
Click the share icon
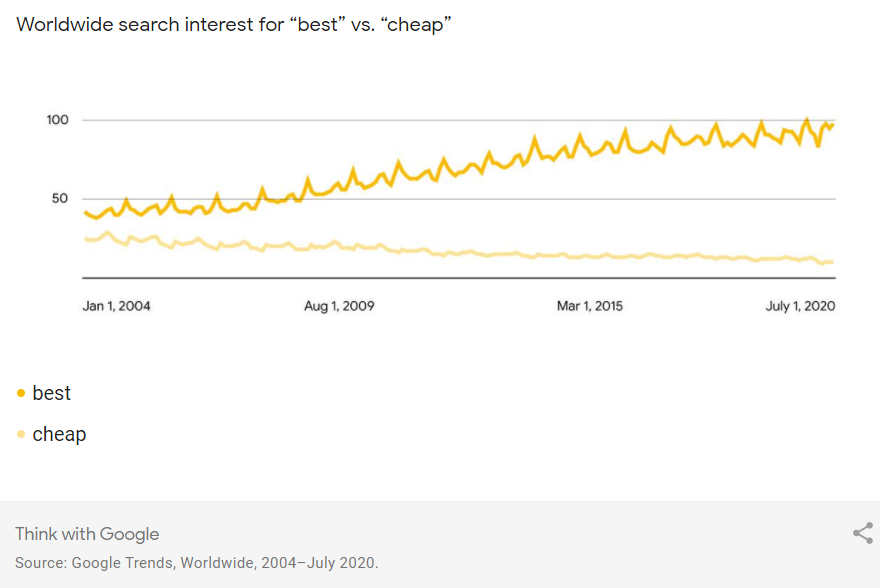tap(862, 534)
